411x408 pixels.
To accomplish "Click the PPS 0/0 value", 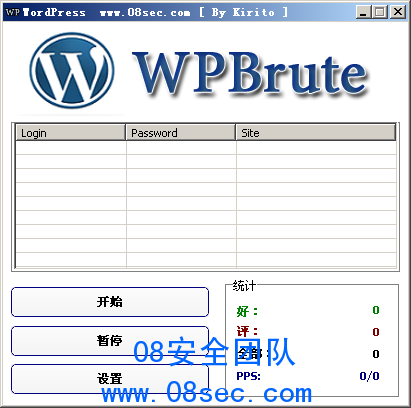I will pyautogui.click(x=369, y=376).
